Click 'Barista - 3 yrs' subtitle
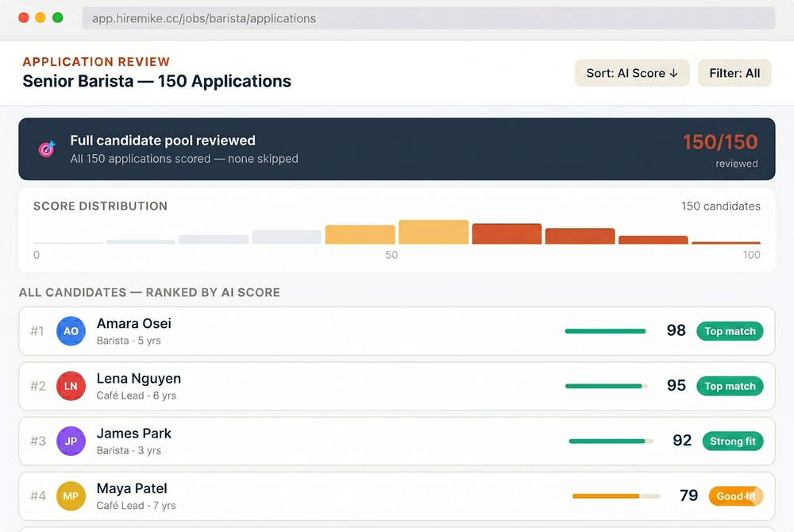The image size is (794, 532). click(129, 450)
